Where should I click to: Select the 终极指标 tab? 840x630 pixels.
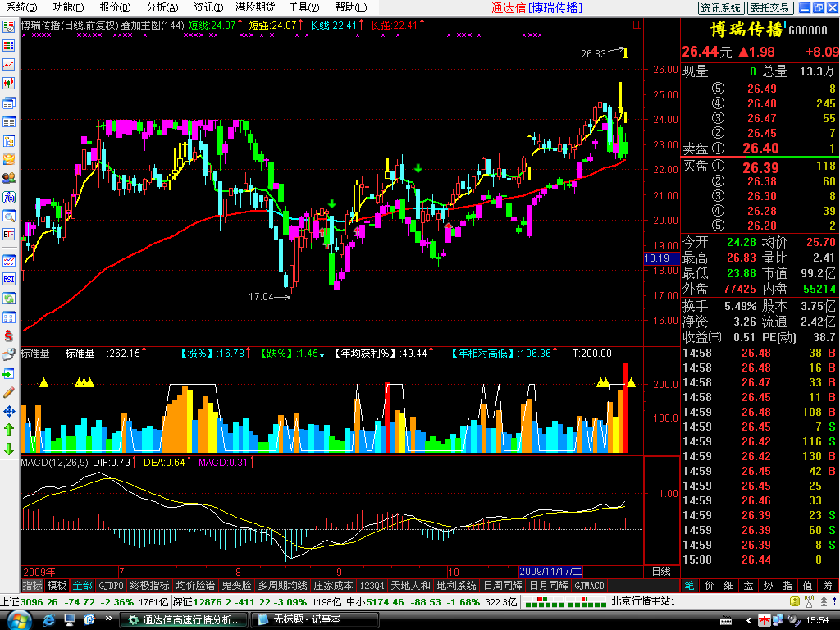pos(149,586)
